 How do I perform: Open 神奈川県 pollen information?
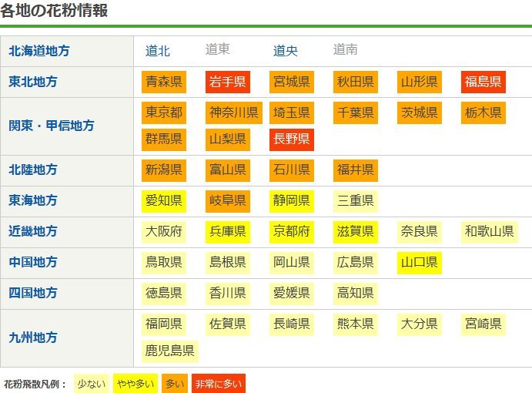(233, 113)
